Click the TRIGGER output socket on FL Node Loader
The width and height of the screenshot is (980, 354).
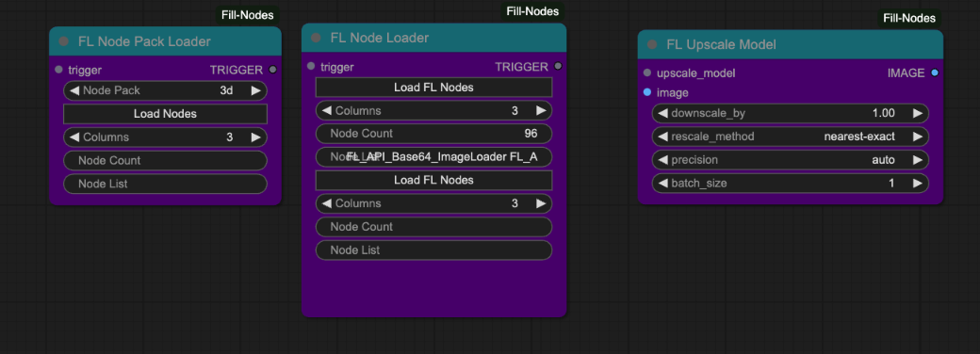(558, 66)
